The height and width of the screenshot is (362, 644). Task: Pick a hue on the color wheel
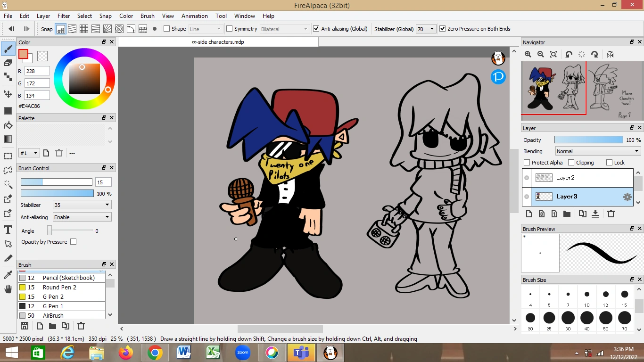[x=84, y=56]
